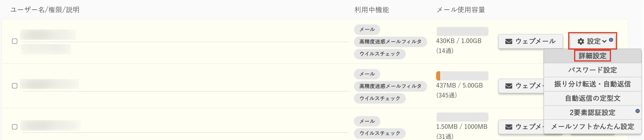Click the メール tag in the first row
644x140 pixels.
[367, 30]
